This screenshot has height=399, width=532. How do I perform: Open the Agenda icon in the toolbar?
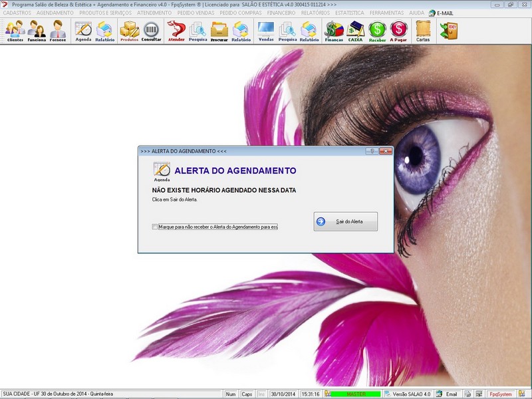(83, 31)
